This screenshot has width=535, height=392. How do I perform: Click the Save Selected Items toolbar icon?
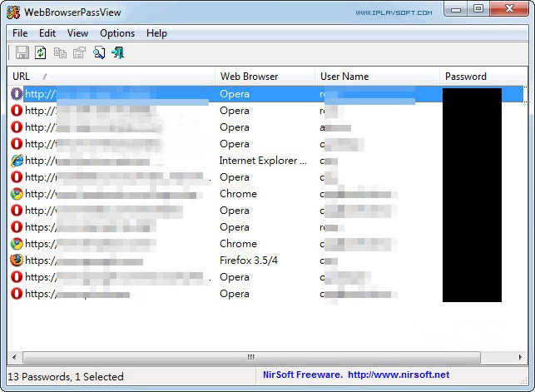click(x=22, y=53)
